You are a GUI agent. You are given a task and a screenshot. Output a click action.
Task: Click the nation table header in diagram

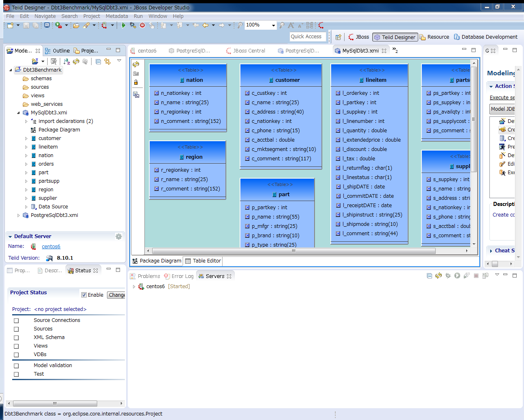(x=188, y=75)
